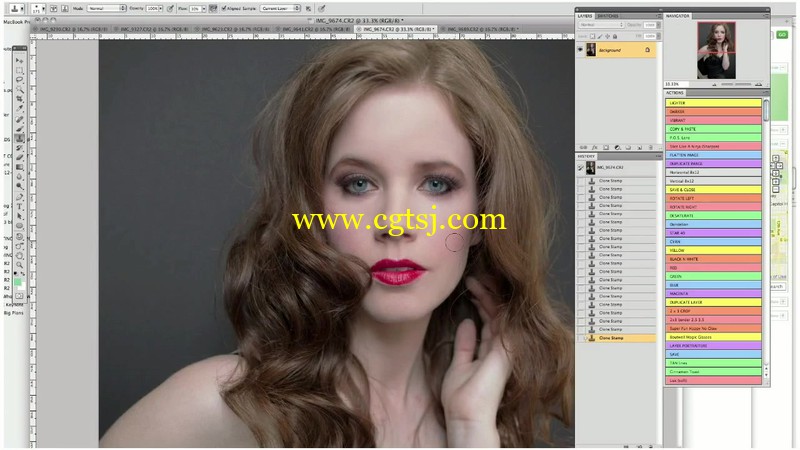800x450 pixels.
Task: Open layer blend mode dropdown in Layers panel
Action: (601, 24)
